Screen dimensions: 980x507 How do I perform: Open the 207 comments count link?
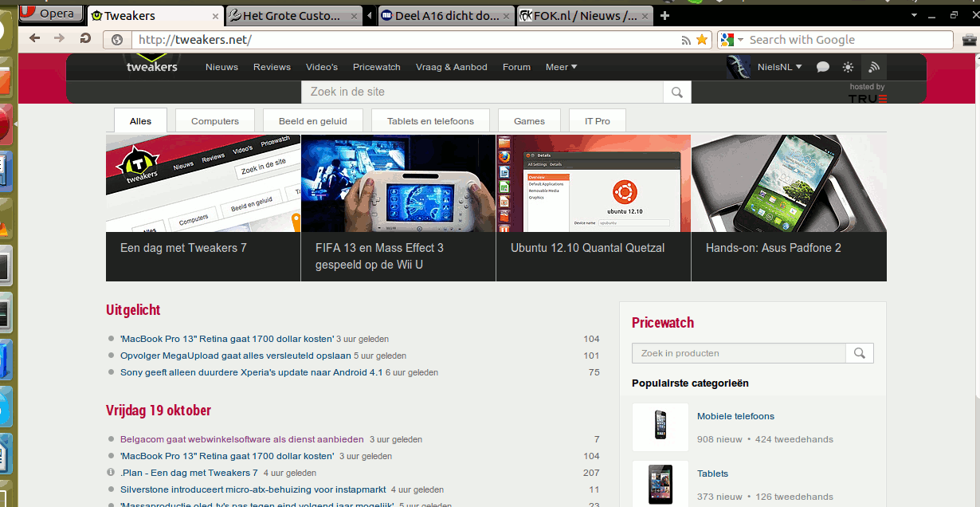tap(591, 473)
